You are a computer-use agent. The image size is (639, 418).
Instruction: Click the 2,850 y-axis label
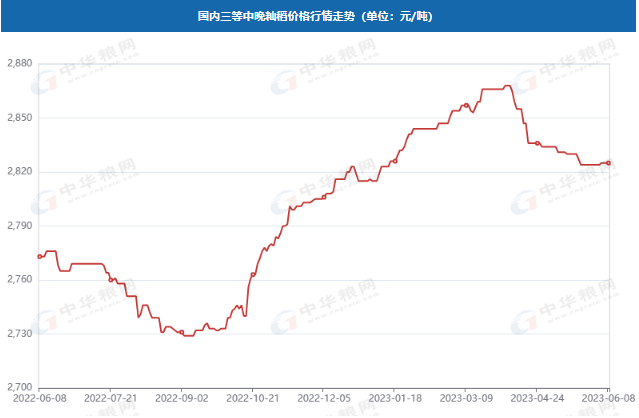20,118
